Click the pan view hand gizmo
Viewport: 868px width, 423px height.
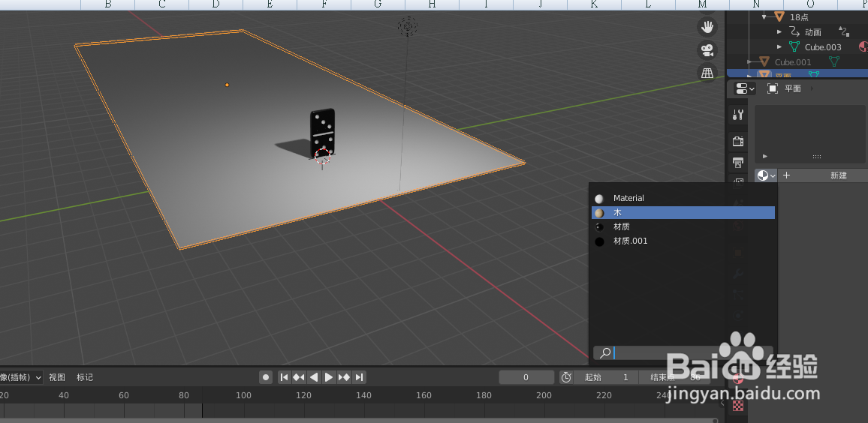(707, 26)
